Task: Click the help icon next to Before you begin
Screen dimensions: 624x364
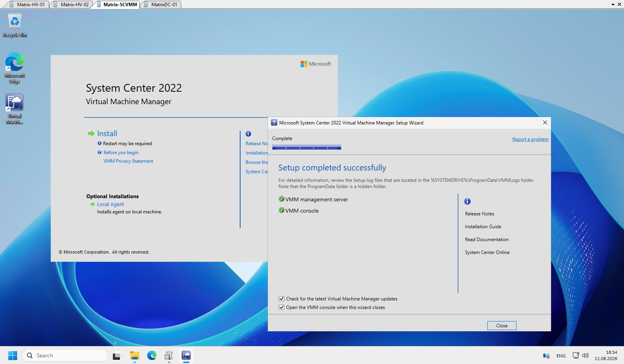Action: tap(100, 153)
